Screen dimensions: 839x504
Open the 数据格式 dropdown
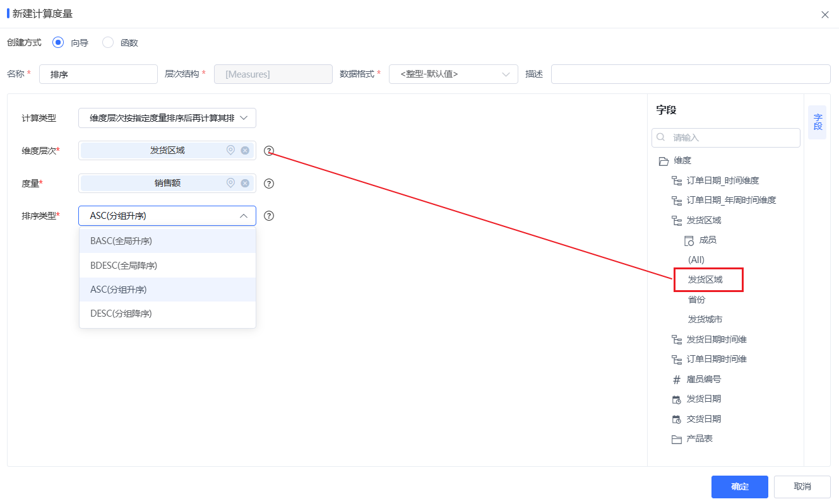click(x=453, y=74)
